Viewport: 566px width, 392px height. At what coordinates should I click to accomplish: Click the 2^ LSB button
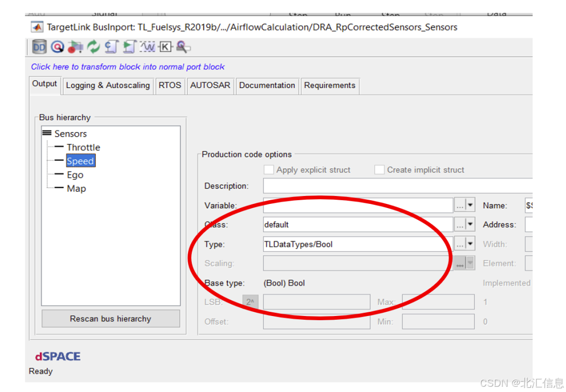pyautogui.click(x=250, y=302)
